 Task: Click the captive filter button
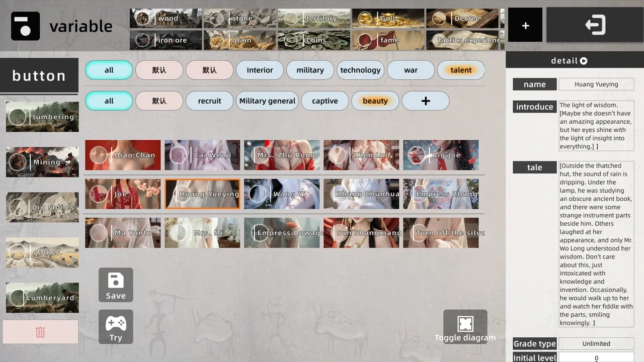(x=325, y=101)
